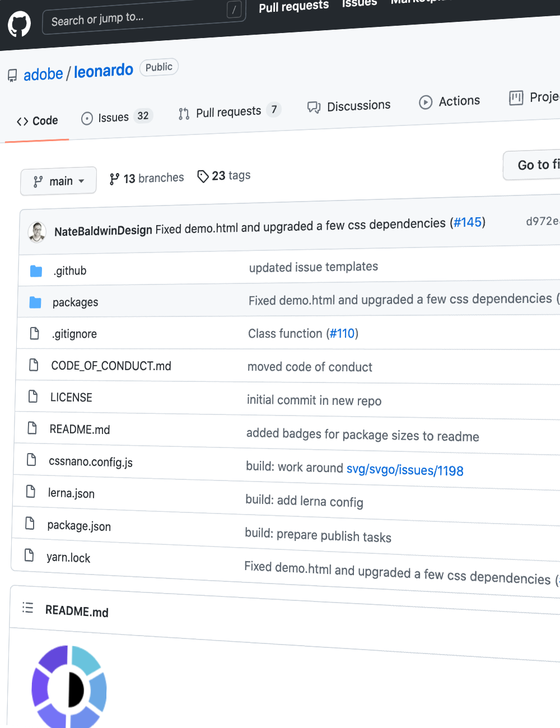Image resolution: width=560 pixels, height=728 pixels.
Task: Open the #145 pull request link
Action: (x=467, y=222)
